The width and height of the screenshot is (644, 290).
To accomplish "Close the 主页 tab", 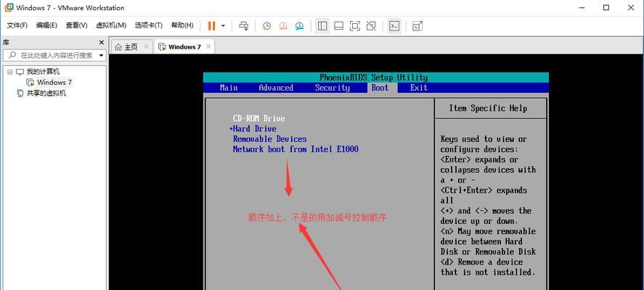I will point(146,46).
